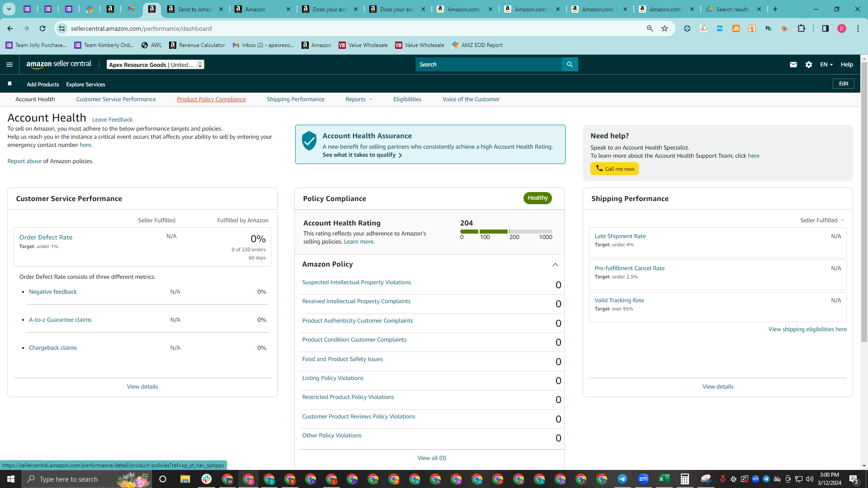
Task: Open the Calculator from the taskbar
Action: [685, 479]
